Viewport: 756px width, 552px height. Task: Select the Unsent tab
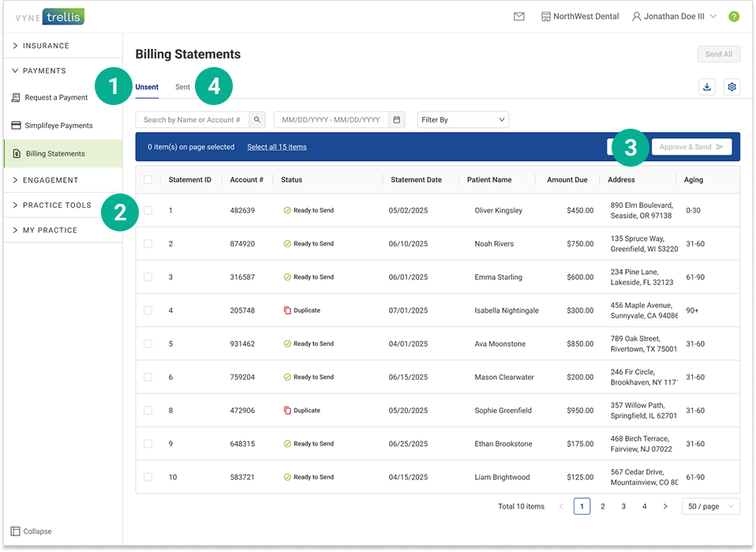coord(147,87)
